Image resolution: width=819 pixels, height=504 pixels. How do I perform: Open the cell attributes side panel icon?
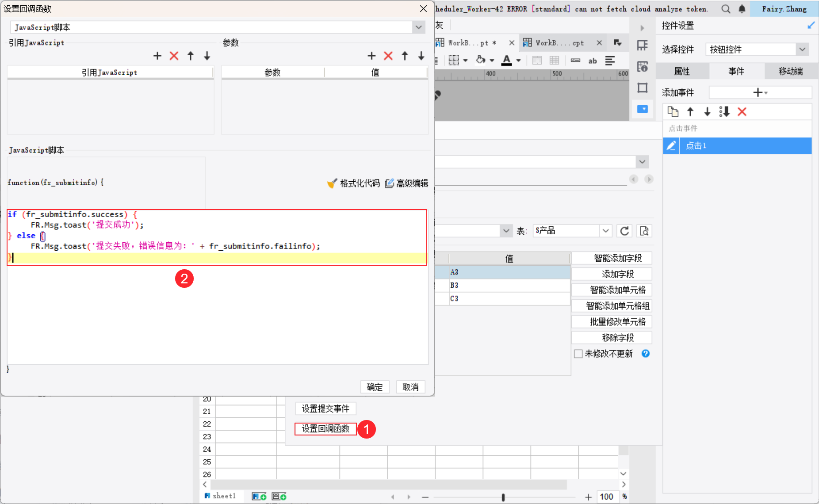pos(643,66)
